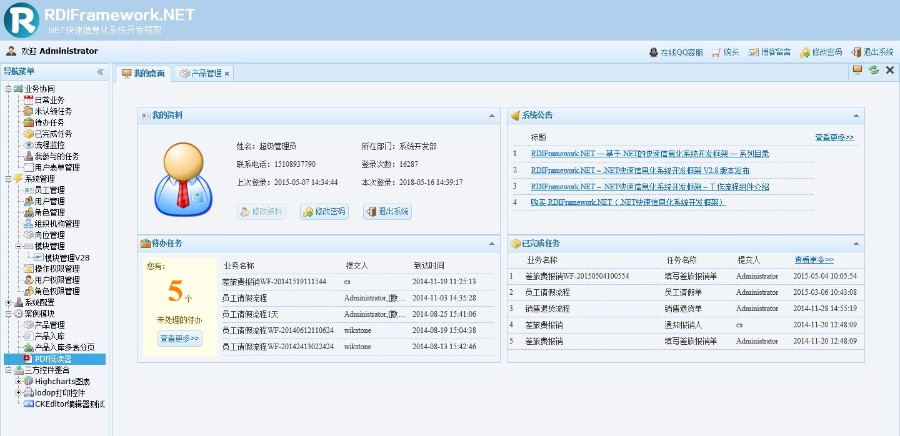Viewport: 900px width, 436px height.
Task: Click 修改密码 in the top toolbar
Action: tap(821, 52)
